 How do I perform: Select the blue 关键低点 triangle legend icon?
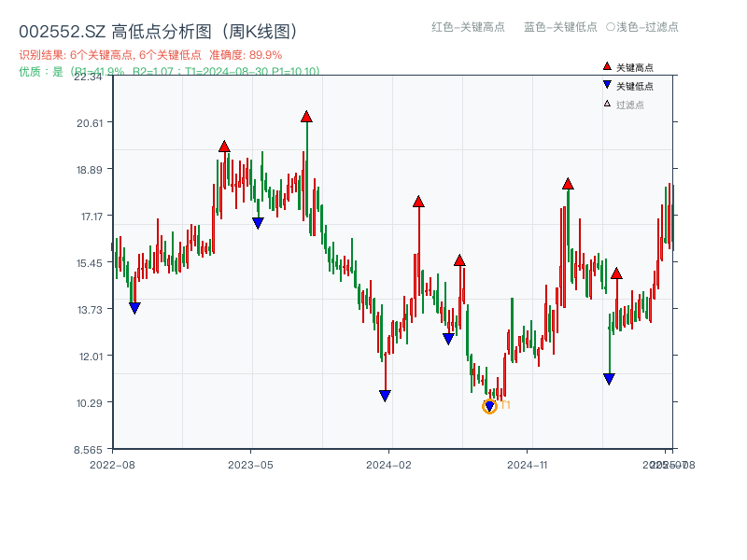pyautogui.click(x=607, y=84)
